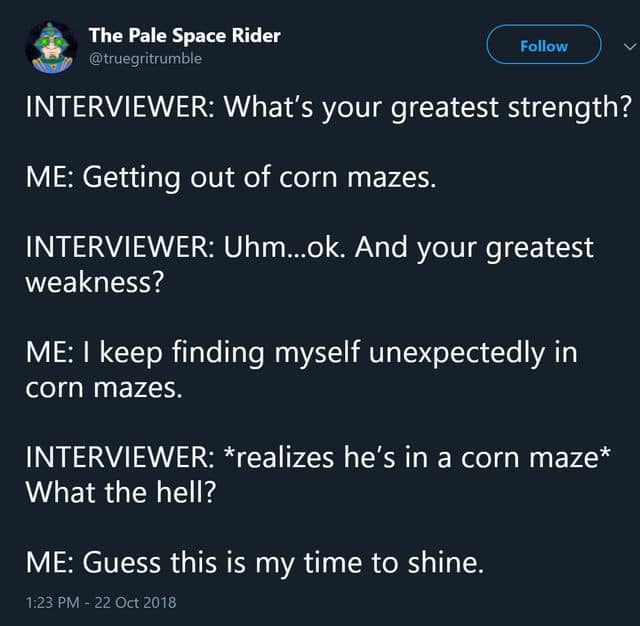Visit the @truegritrumble handle link

click(145, 58)
